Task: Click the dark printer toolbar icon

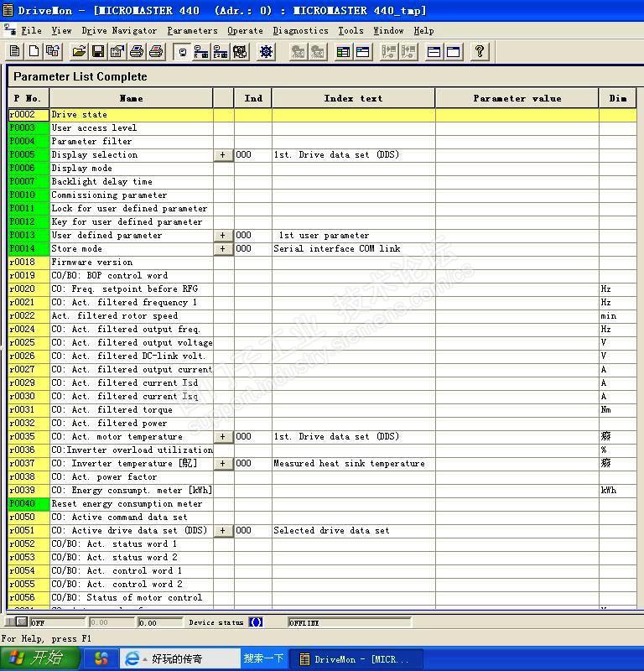Action: [x=137, y=52]
